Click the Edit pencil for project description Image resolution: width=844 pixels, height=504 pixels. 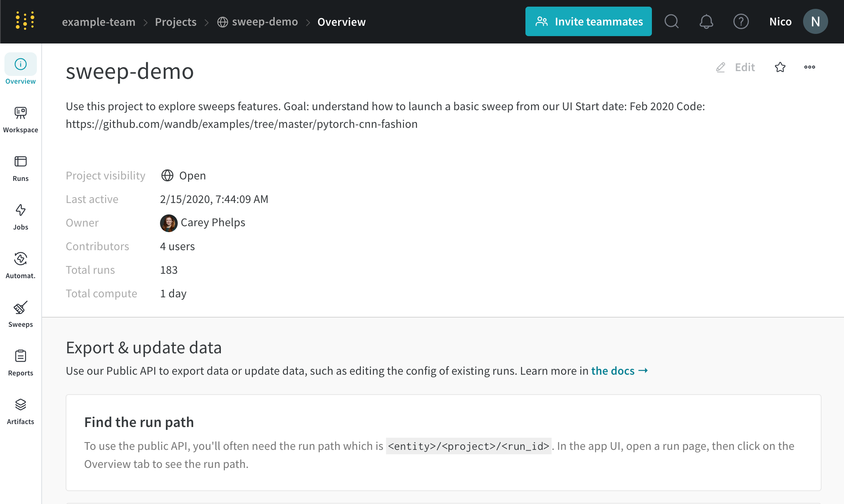pos(735,67)
